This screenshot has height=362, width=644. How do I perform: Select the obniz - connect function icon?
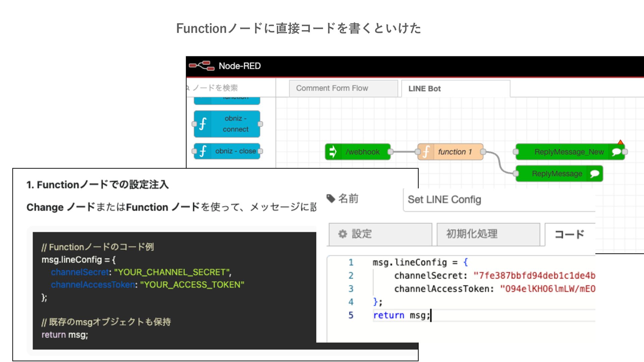click(203, 124)
